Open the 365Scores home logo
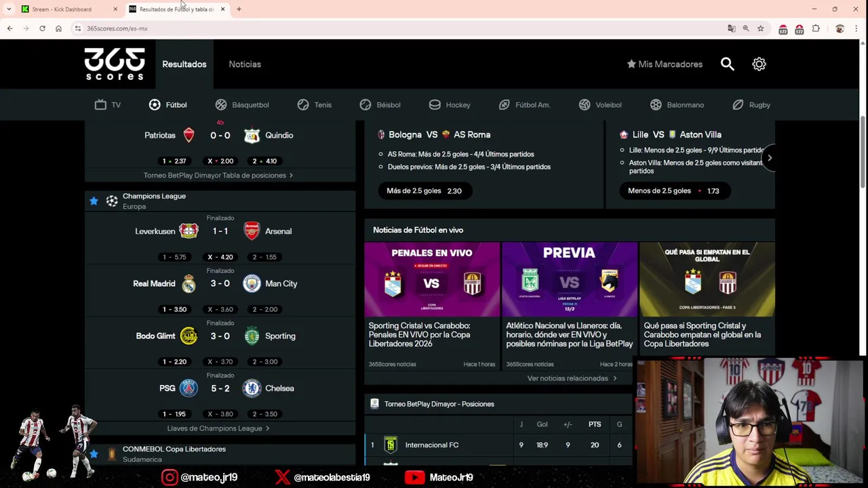Image resolution: width=868 pixels, height=488 pixels. pyautogui.click(x=115, y=64)
